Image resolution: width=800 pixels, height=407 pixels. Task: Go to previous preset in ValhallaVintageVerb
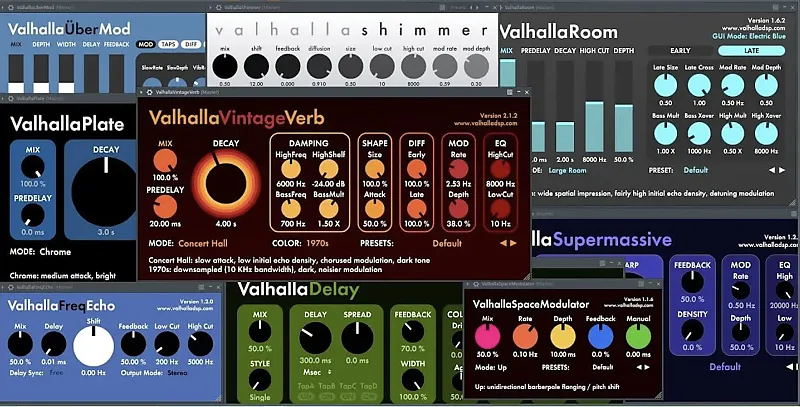tap(503, 243)
